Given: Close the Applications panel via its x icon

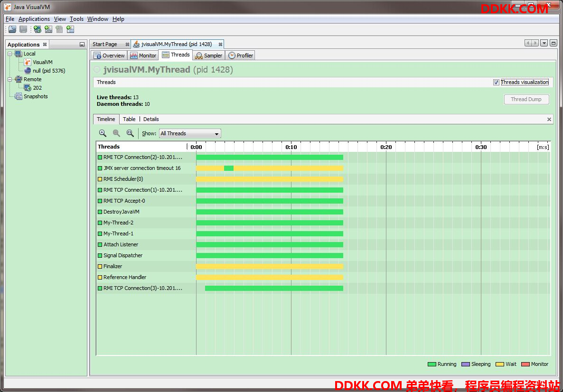Looking at the screenshot, I should 45,45.
